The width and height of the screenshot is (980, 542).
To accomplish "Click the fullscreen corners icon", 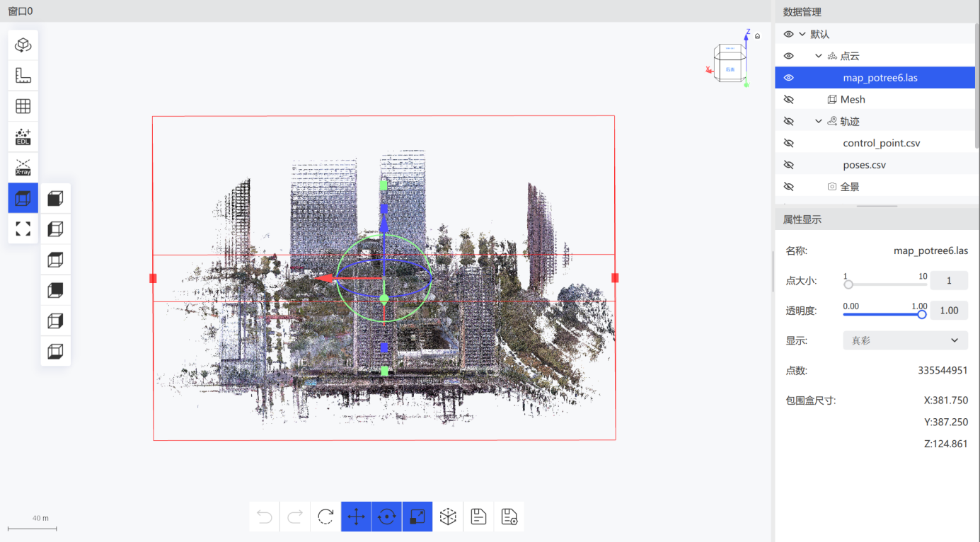I will click(x=23, y=229).
